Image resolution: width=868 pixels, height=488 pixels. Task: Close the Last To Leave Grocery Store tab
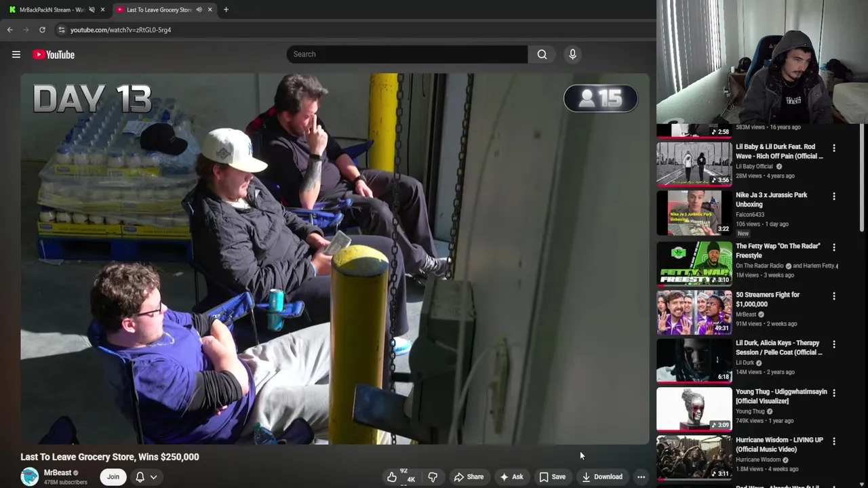pos(210,9)
